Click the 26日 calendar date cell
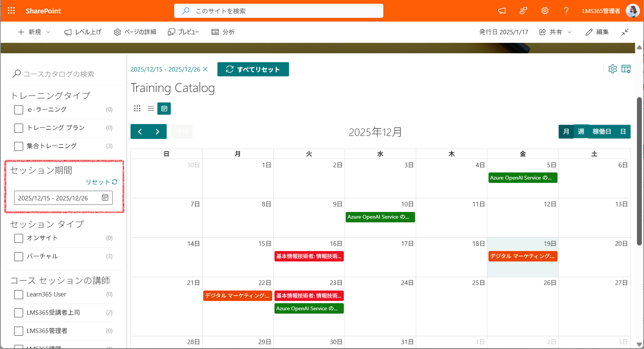Screen dimensions: 644x349 (x=523, y=307)
